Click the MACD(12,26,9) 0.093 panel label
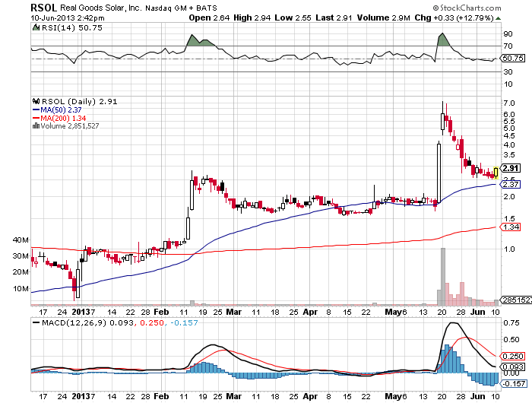This screenshot has height=403, width=532. coord(87,322)
